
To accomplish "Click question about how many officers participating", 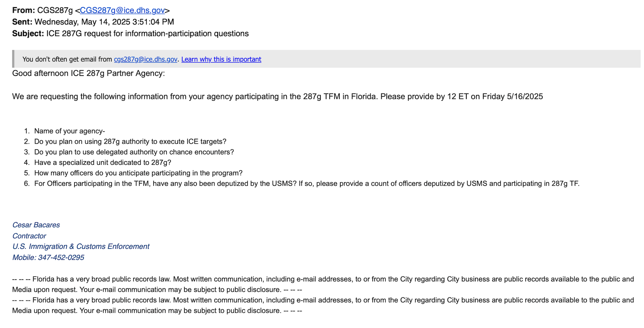I will pyautogui.click(x=138, y=173).
